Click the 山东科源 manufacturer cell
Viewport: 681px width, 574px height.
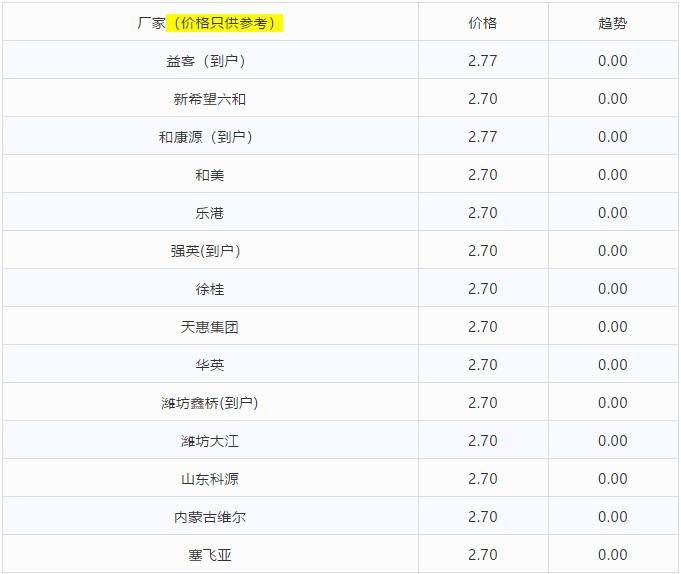pyautogui.click(x=210, y=479)
